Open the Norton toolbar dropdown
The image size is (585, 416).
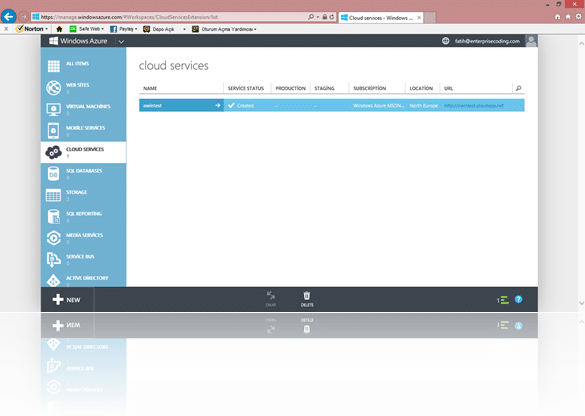point(46,29)
